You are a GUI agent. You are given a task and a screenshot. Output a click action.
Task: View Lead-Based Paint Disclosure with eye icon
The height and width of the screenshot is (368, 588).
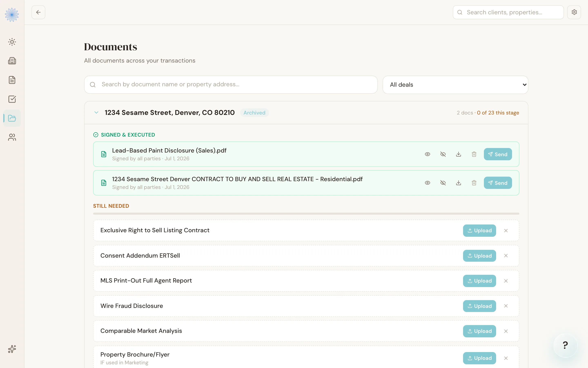[427, 154]
